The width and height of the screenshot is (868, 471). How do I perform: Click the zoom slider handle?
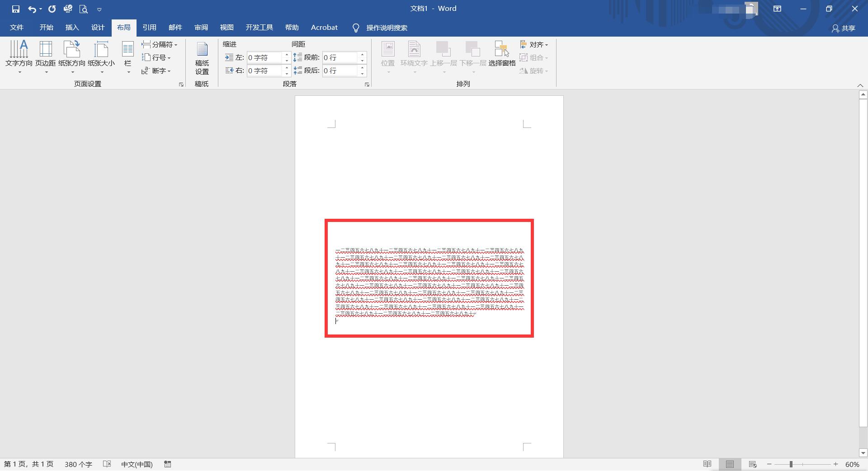[791, 464]
